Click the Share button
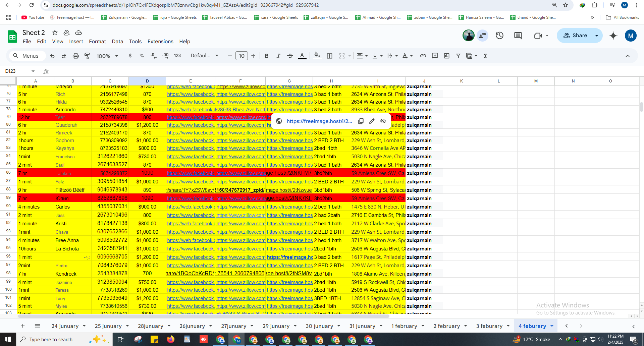Screen dimensions: 644x346 point(575,36)
